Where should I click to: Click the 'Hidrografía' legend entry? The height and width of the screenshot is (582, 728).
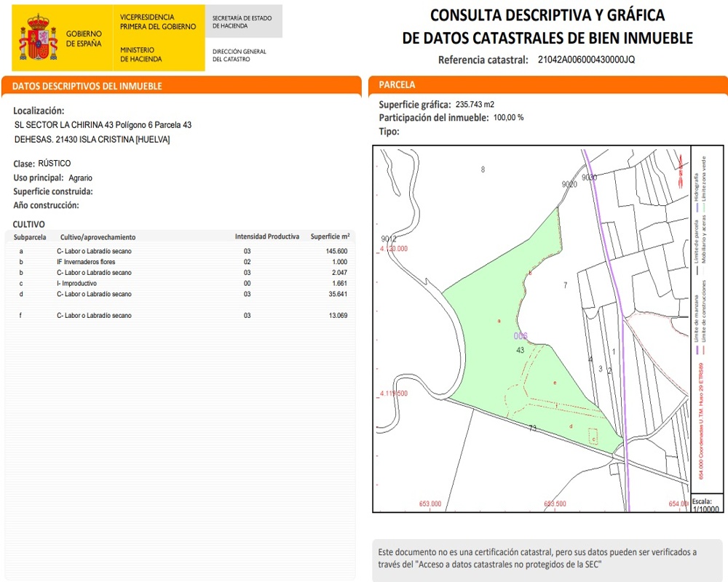696,188
